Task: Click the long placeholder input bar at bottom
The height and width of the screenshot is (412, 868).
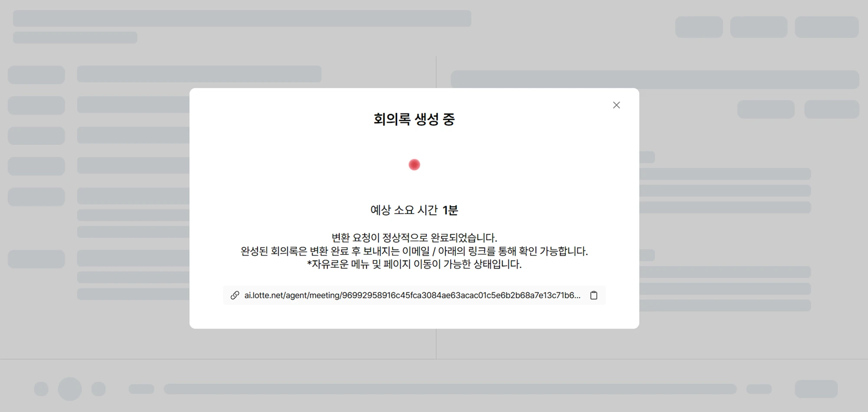Action: (x=450, y=389)
